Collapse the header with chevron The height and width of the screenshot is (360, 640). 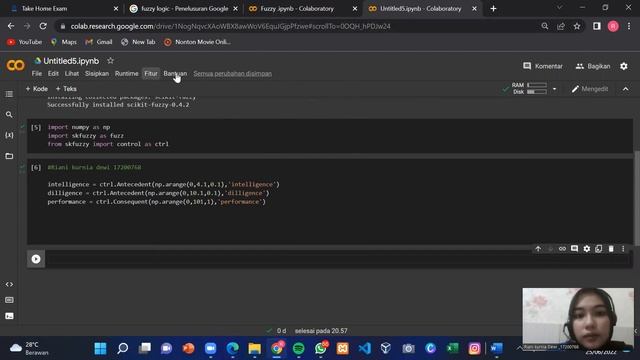(626, 89)
